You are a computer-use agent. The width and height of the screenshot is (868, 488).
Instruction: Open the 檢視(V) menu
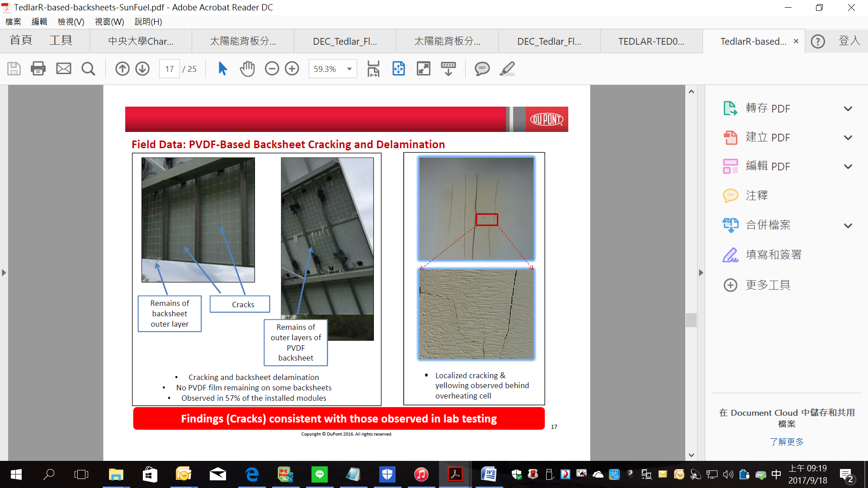tap(71, 22)
